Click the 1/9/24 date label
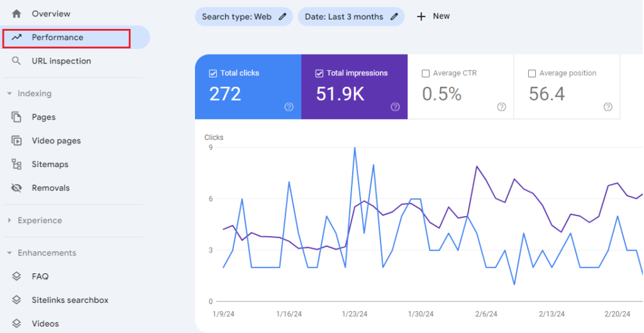The height and width of the screenshot is (333, 644). point(223,314)
